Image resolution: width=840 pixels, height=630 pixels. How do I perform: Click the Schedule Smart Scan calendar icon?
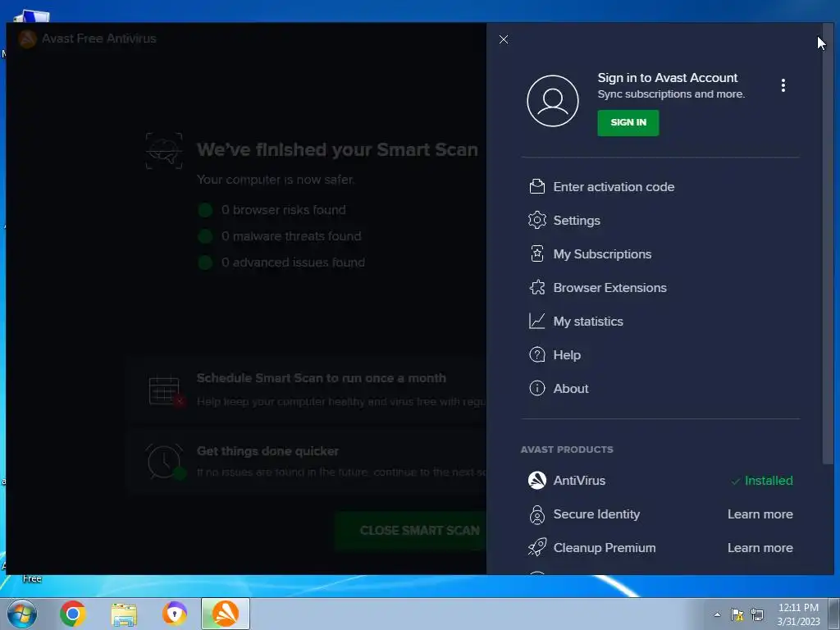pyautogui.click(x=165, y=390)
